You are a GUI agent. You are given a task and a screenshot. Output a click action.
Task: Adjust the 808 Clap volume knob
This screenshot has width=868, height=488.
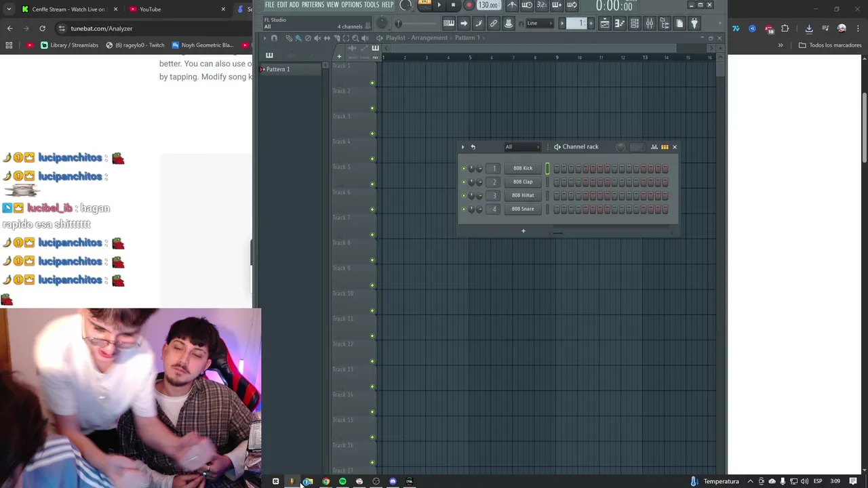pyautogui.click(x=479, y=182)
